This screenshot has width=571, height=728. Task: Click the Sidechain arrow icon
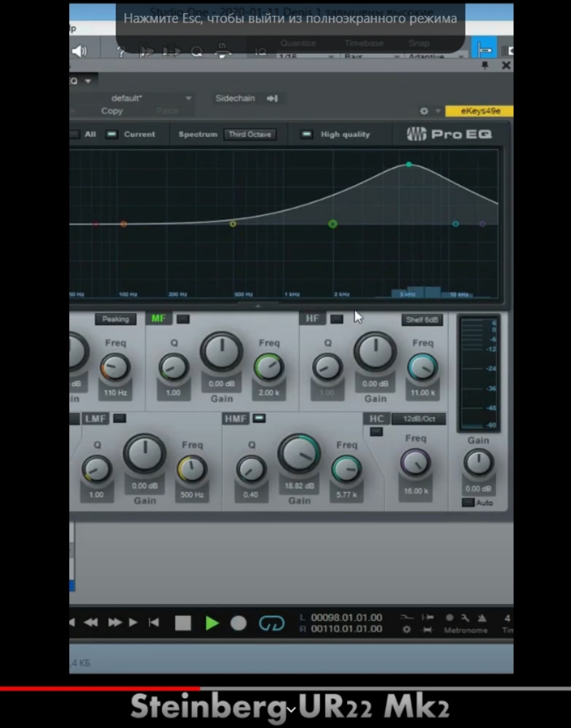(272, 98)
